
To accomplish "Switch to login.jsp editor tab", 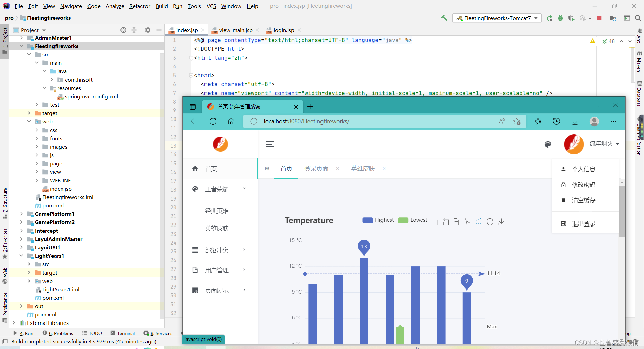I will pos(284,30).
